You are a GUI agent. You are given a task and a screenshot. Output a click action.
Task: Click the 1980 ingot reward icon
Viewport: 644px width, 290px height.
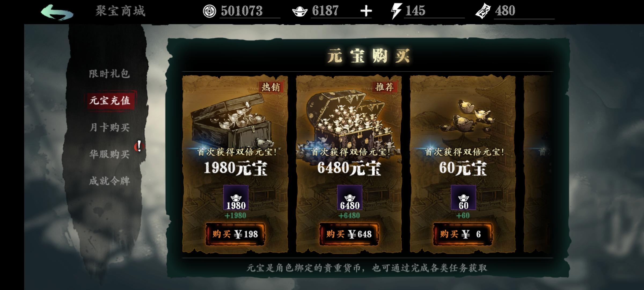(x=236, y=198)
